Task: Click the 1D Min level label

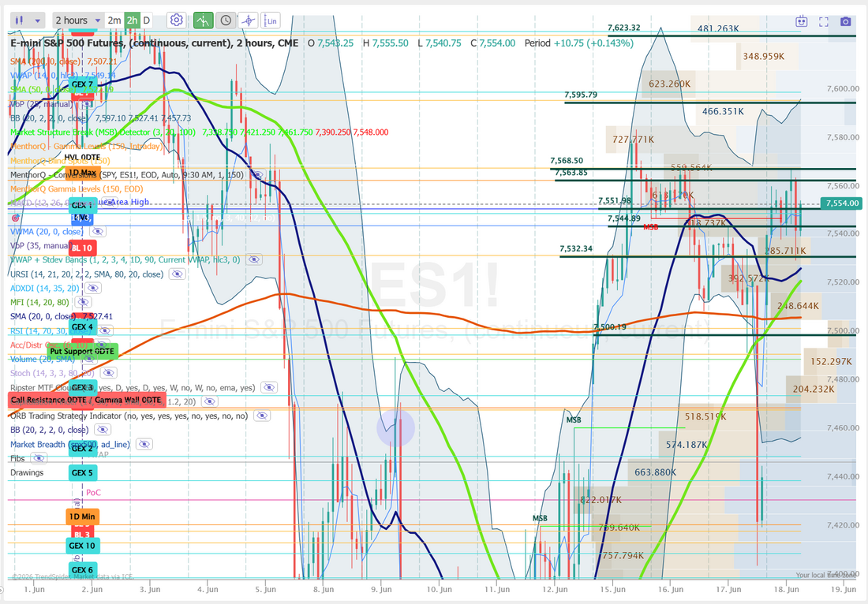Action: (83, 516)
